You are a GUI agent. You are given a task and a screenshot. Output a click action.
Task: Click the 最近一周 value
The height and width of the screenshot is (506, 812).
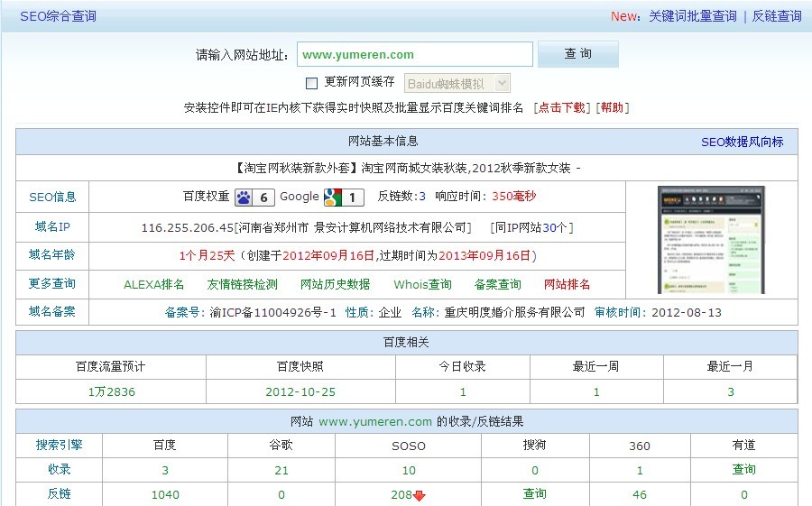tap(596, 392)
